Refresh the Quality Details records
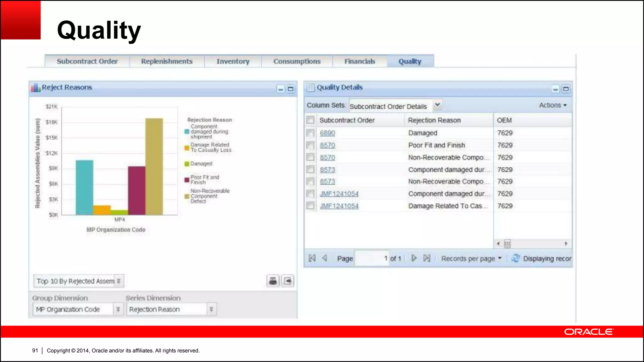 [515, 258]
